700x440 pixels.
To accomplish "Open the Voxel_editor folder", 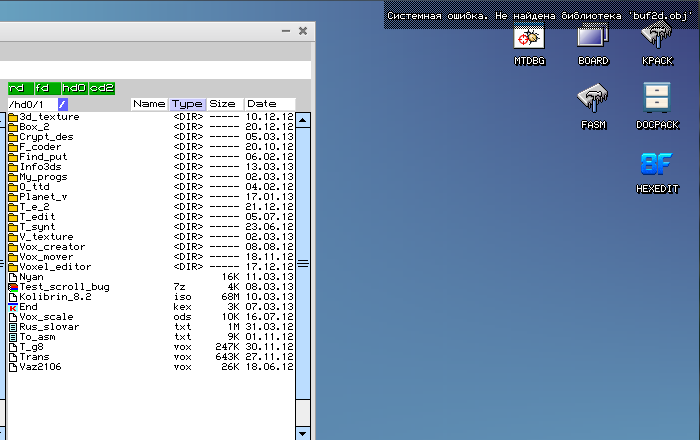I will (55, 266).
